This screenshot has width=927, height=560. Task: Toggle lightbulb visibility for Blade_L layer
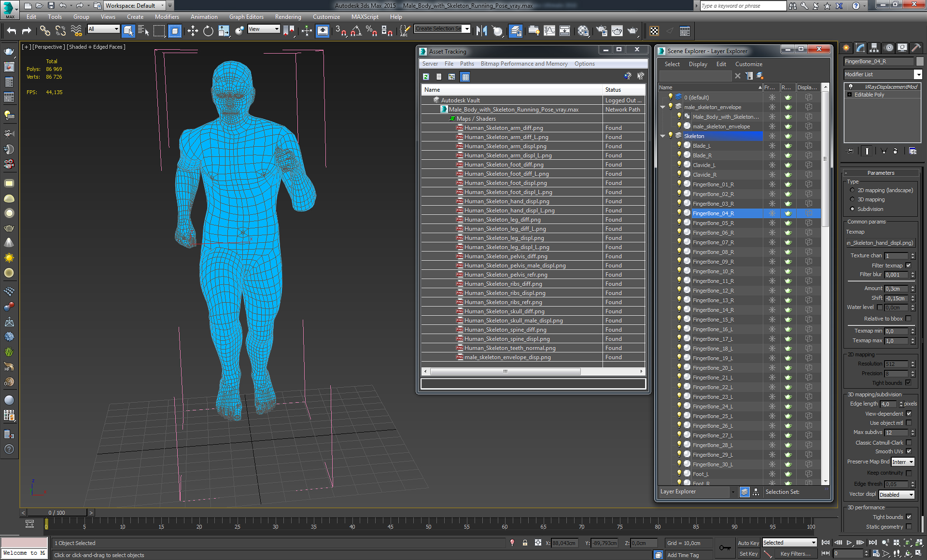click(x=679, y=145)
